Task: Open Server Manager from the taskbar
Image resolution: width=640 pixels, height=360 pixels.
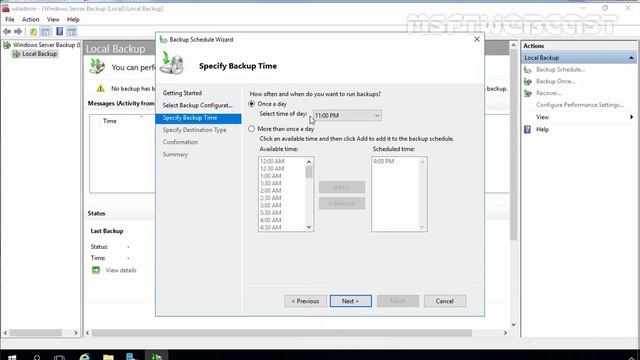Action: [131, 356]
